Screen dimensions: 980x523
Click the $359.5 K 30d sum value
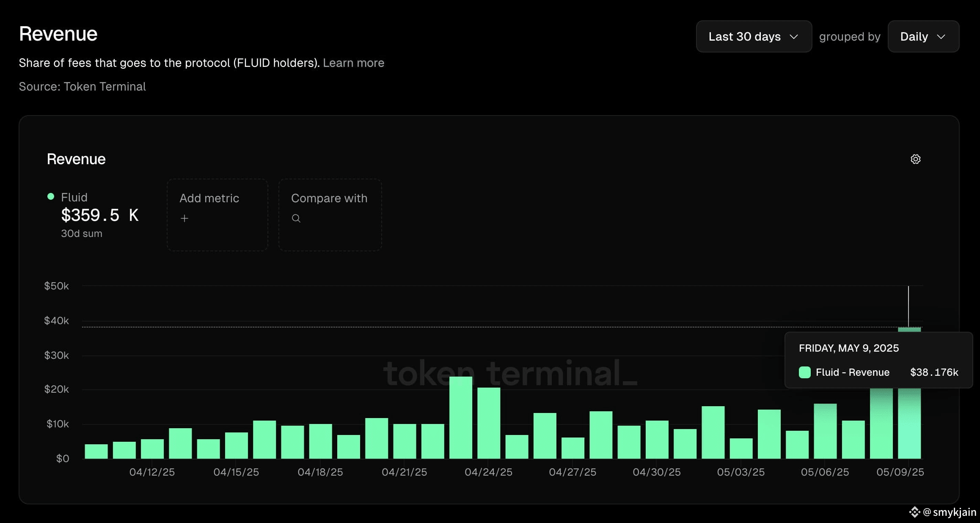(x=100, y=215)
